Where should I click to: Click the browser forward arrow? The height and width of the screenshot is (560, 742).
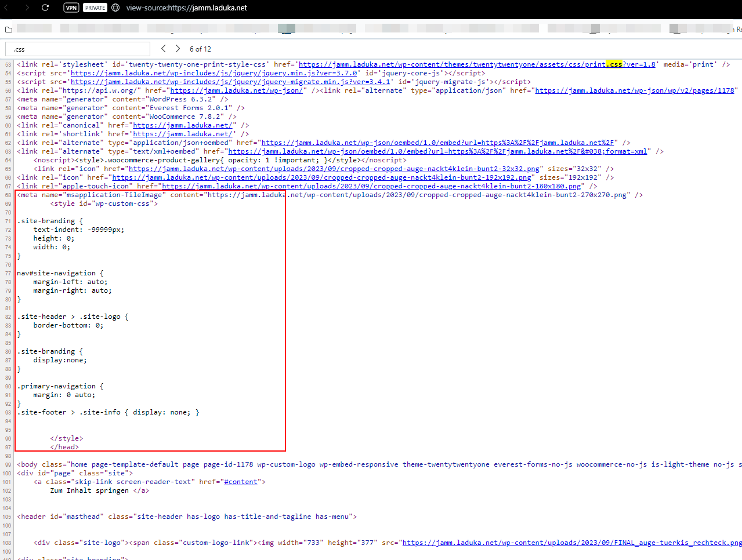27,8
